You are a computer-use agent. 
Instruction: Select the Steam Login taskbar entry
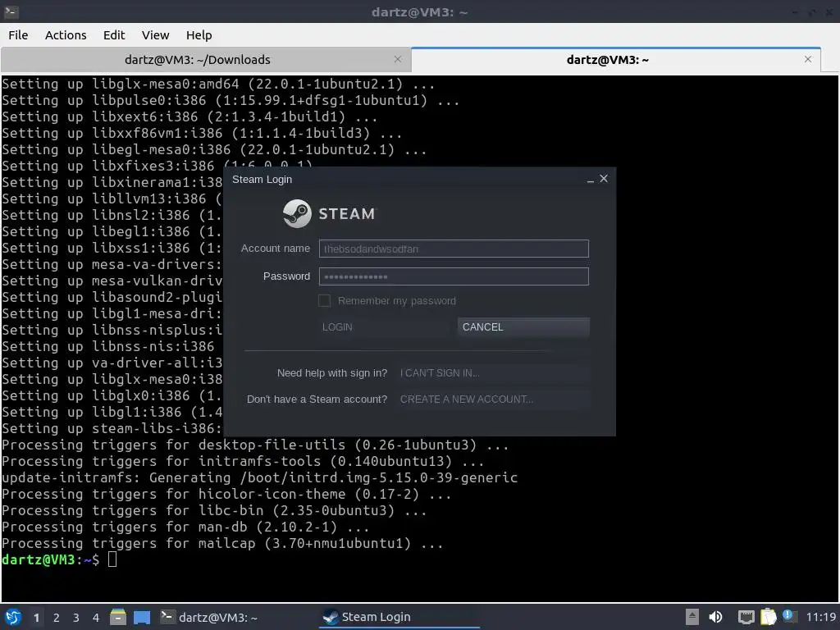coord(399,617)
